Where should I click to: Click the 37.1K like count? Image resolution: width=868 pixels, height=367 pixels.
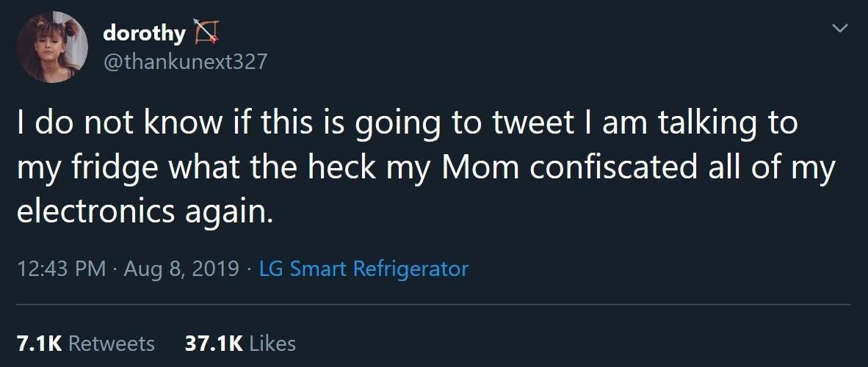(x=213, y=343)
